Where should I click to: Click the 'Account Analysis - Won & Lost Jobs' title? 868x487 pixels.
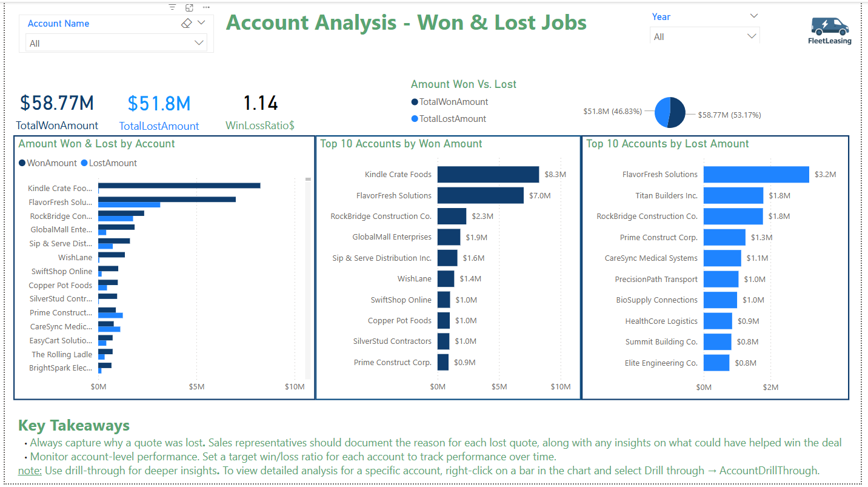(x=406, y=22)
